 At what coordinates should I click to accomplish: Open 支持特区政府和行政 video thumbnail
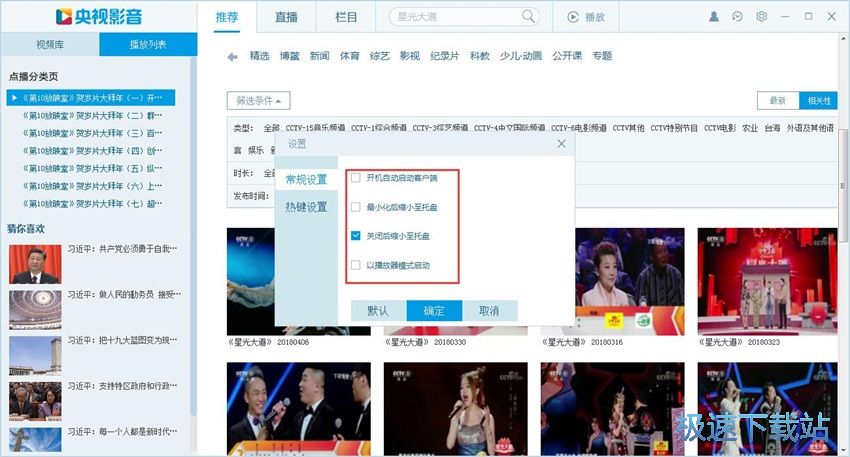(x=35, y=401)
